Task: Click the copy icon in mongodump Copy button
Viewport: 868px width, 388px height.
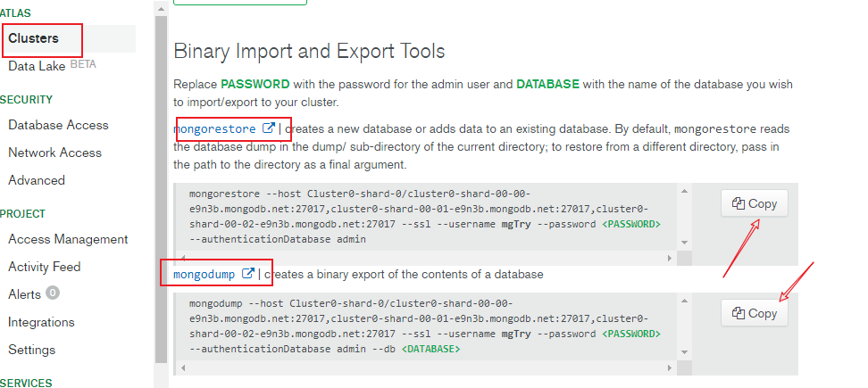Action: point(738,313)
